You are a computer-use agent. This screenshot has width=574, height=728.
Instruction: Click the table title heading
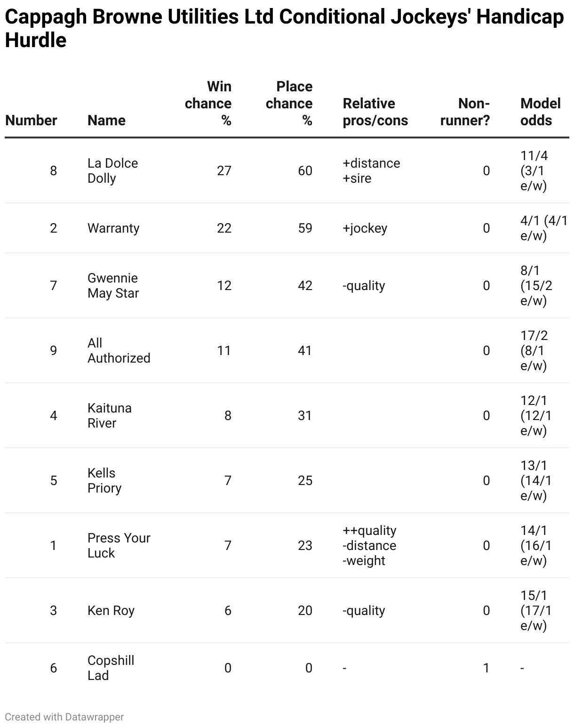[285, 28]
